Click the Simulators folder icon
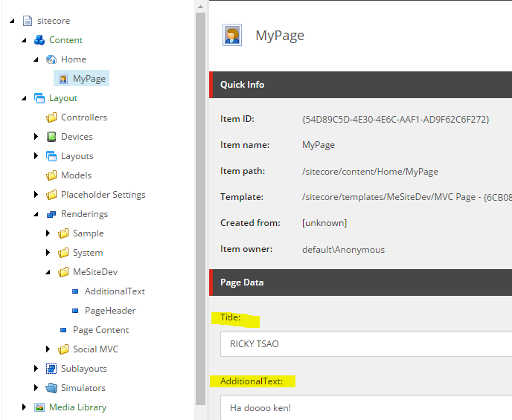 (51, 388)
